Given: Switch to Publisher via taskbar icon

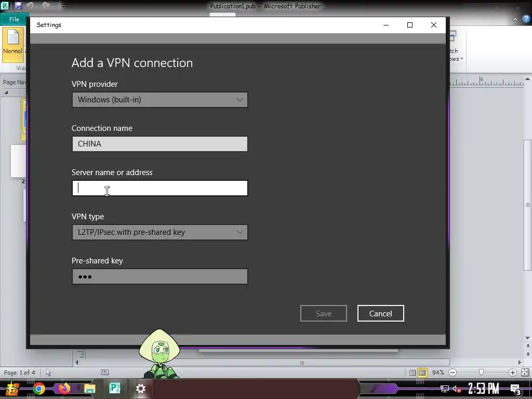Looking at the screenshot, I should pyautogui.click(x=115, y=389).
